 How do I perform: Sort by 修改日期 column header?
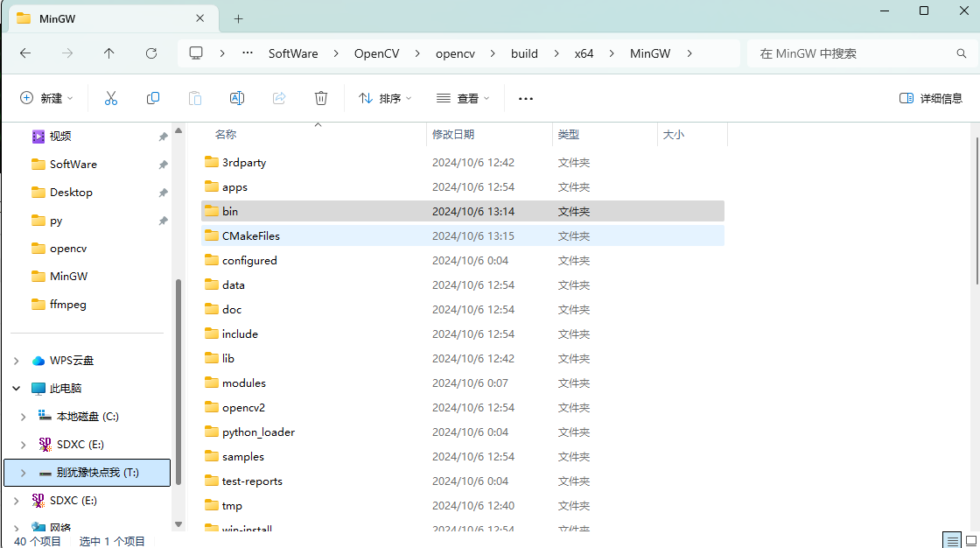click(453, 135)
